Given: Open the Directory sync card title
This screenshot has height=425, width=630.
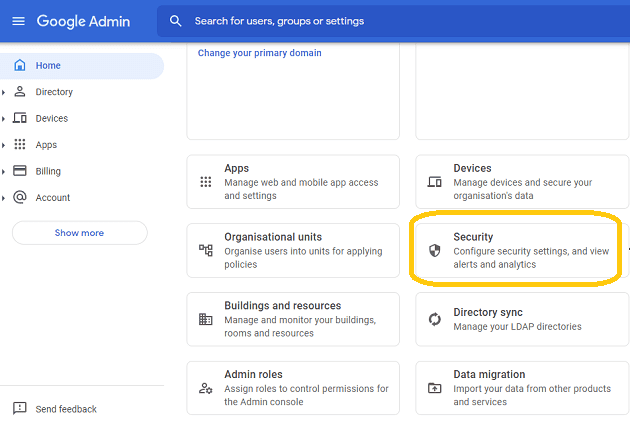Looking at the screenshot, I should (x=488, y=313).
